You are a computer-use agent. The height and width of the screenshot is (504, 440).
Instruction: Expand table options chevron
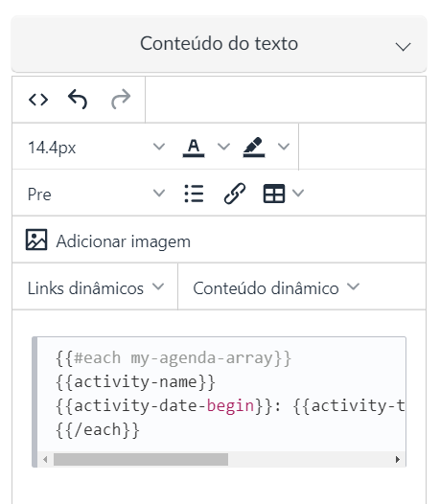298,194
